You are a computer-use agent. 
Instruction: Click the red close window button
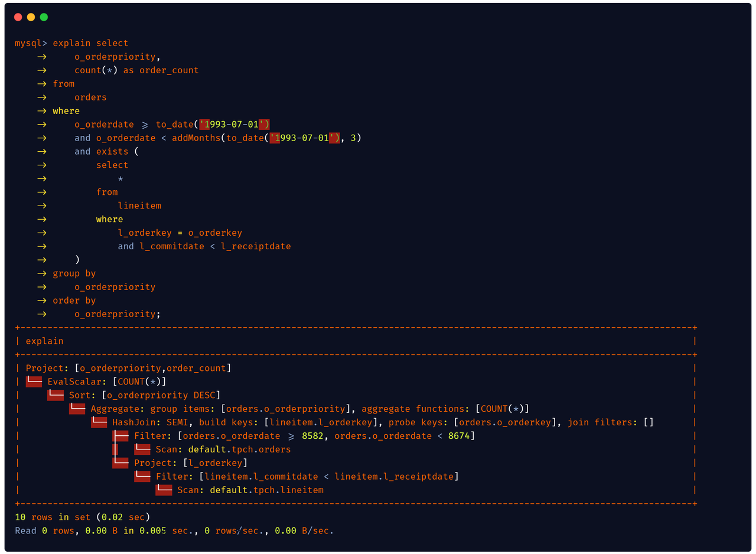(18, 17)
